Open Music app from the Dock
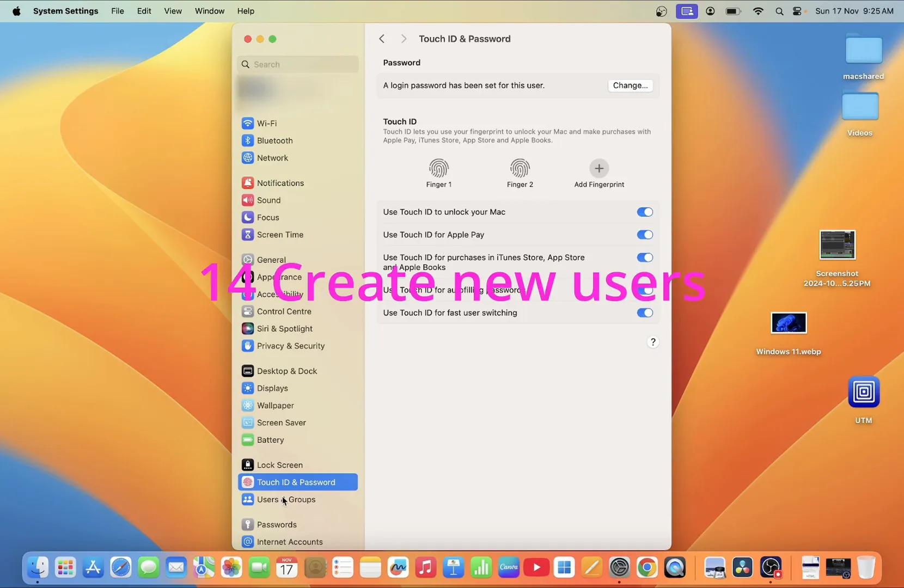 (x=426, y=568)
